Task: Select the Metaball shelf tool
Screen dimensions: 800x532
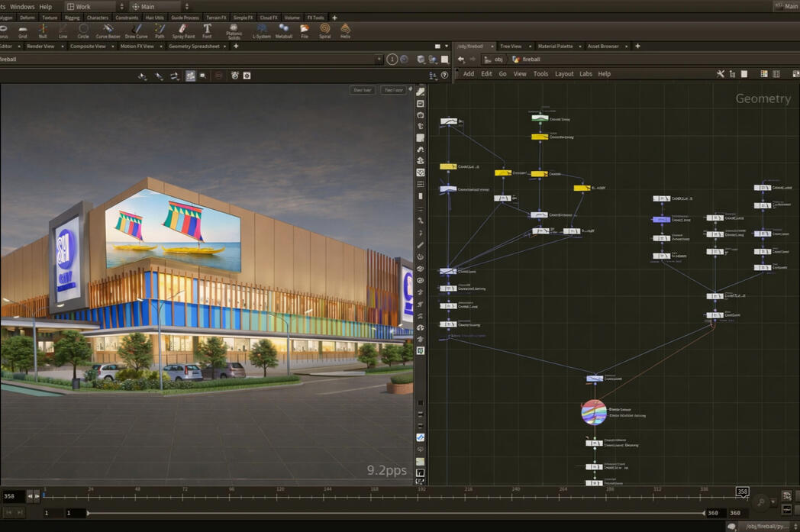Action: (284, 31)
